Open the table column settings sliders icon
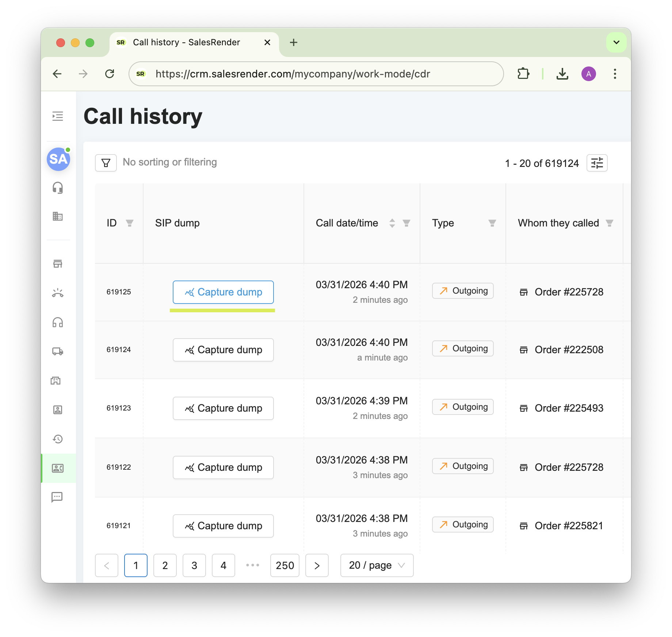This screenshot has height=637, width=672. tap(597, 163)
